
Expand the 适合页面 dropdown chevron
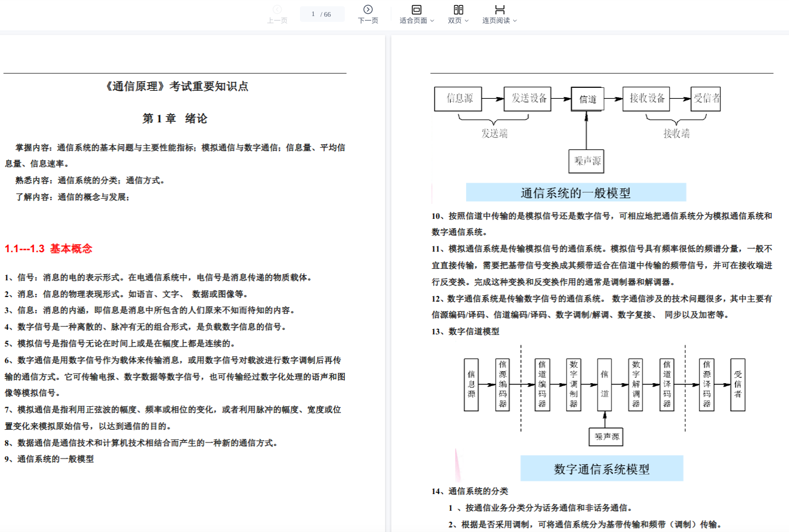tap(432, 21)
